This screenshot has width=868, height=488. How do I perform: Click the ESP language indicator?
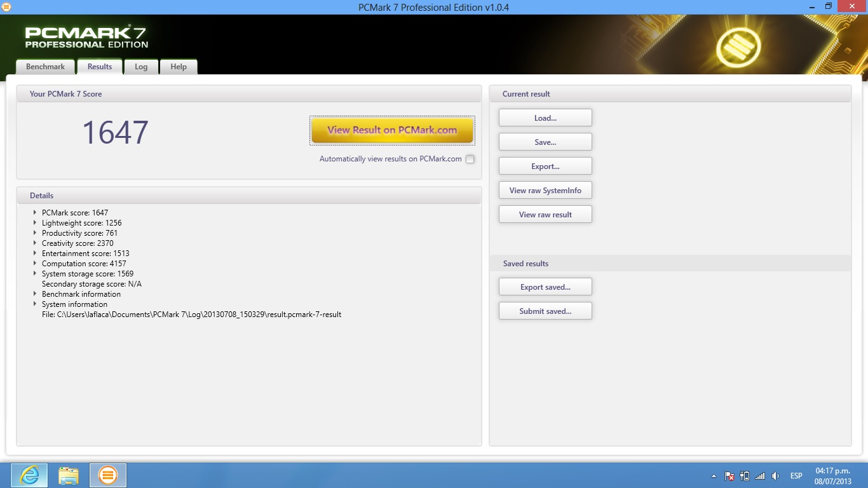coord(796,476)
